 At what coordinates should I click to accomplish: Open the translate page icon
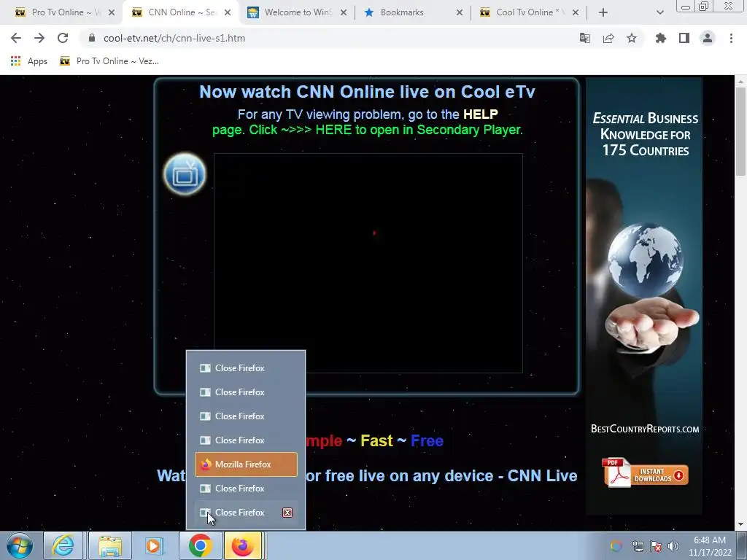[584, 38]
